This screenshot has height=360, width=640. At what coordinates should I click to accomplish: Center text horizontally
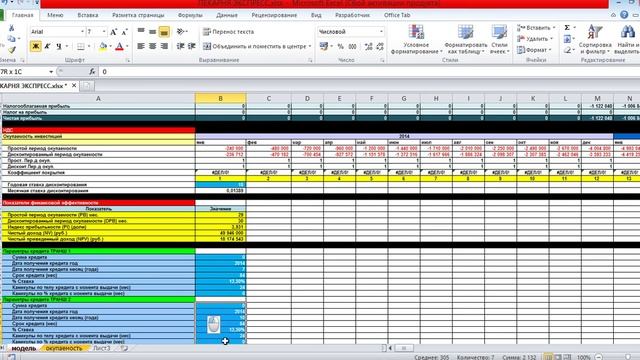pyautogui.click(x=152, y=46)
